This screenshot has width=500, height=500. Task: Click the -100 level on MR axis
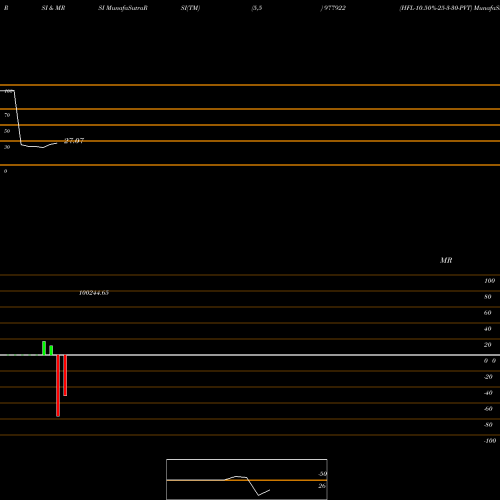coord(490,441)
